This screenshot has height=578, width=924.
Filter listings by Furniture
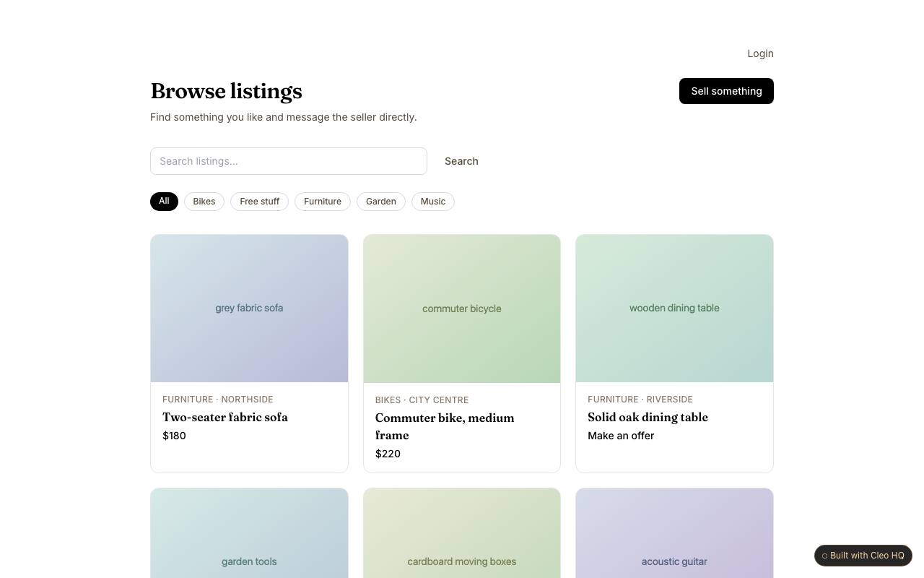click(323, 202)
